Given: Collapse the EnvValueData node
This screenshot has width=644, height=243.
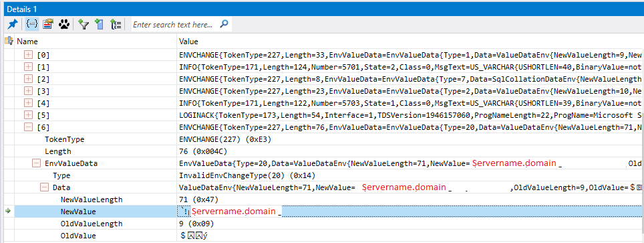Looking at the screenshot, I should pyautogui.click(x=37, y=163).
